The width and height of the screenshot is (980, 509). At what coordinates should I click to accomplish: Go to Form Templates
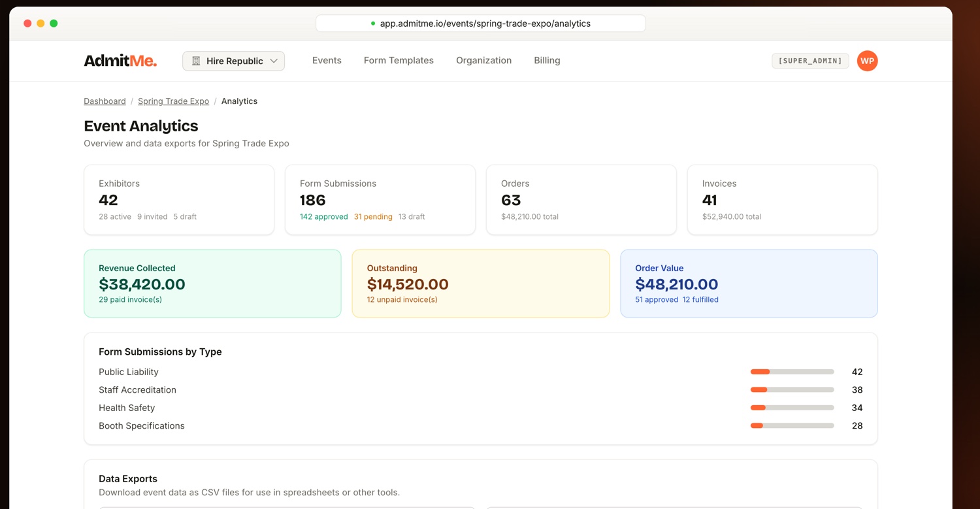click(x=399, y=60)
